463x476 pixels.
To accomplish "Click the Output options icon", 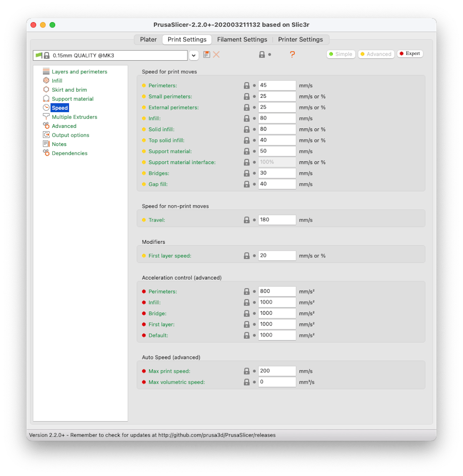I will pyautogui.click(x=46, y=135).
